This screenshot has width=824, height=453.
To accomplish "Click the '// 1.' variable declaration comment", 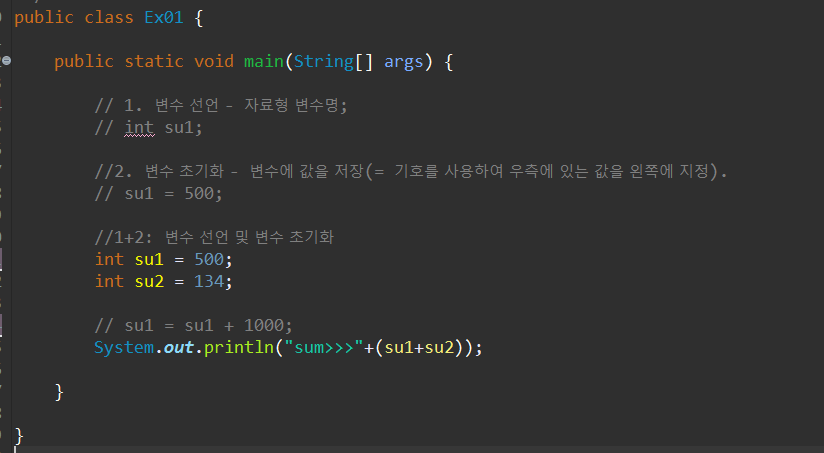I will [x=221, y=106].
